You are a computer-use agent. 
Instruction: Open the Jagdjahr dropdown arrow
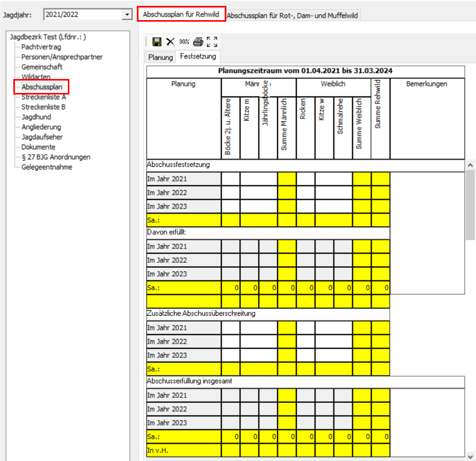click(127, 15)
